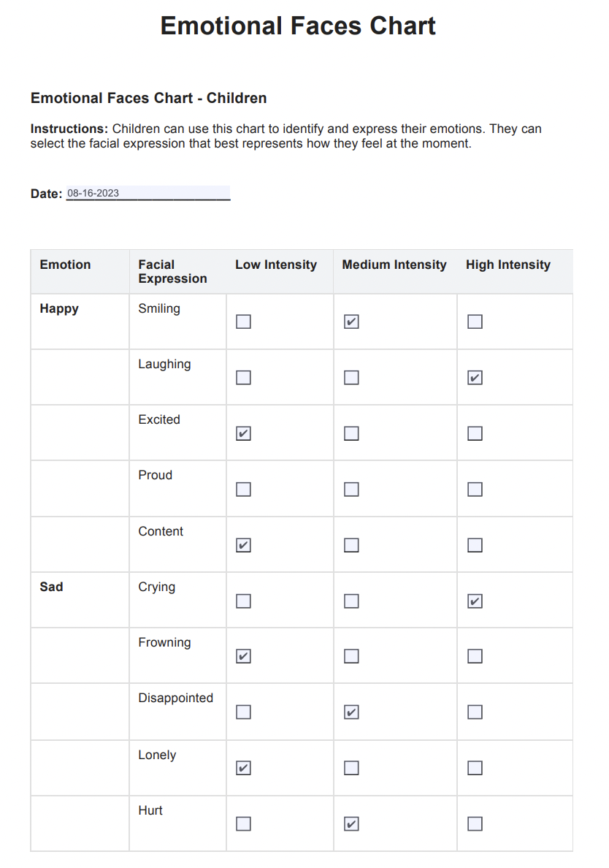This screenshot has height=868, width=609.
Task: Uncheck Low Intensity for Content
Action: [244, 545]
